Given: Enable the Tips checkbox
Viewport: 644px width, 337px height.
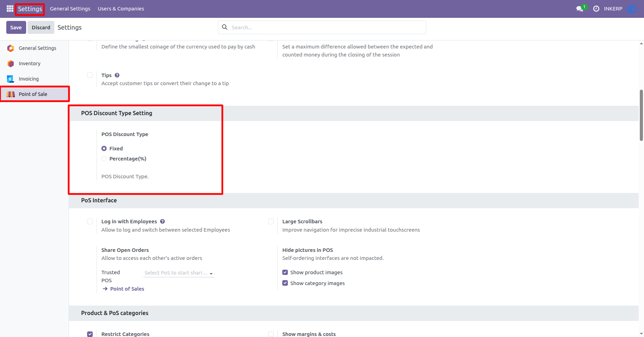Looking at the screenshot, I should (x=90, y=75).
